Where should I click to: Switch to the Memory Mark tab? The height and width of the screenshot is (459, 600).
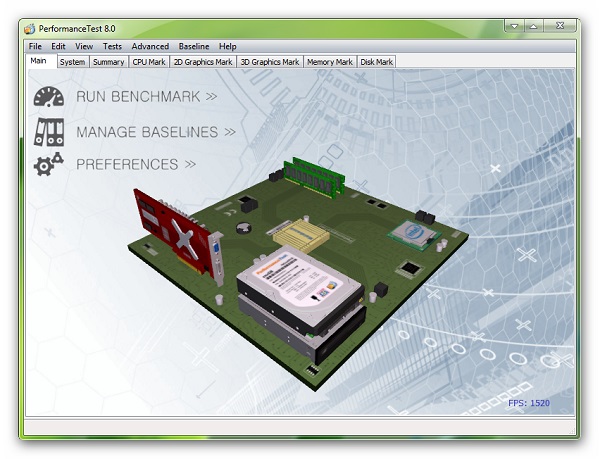tap(330, 62)
